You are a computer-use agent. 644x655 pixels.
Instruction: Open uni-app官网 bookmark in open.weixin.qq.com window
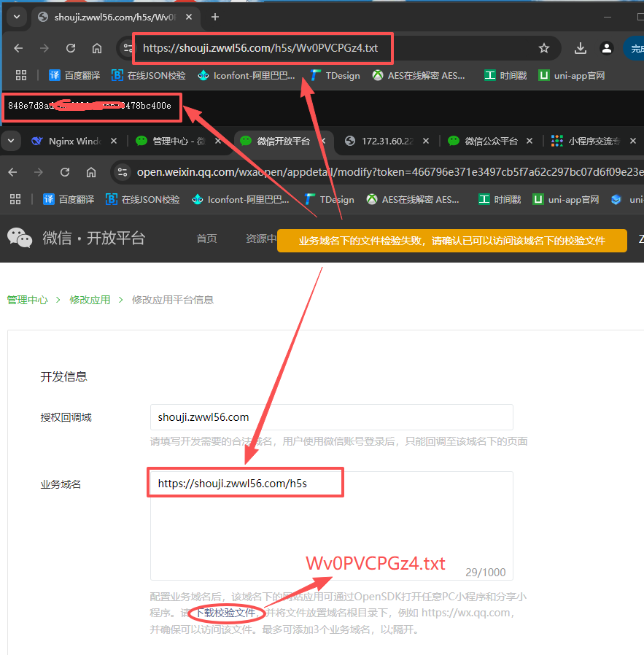566,199
